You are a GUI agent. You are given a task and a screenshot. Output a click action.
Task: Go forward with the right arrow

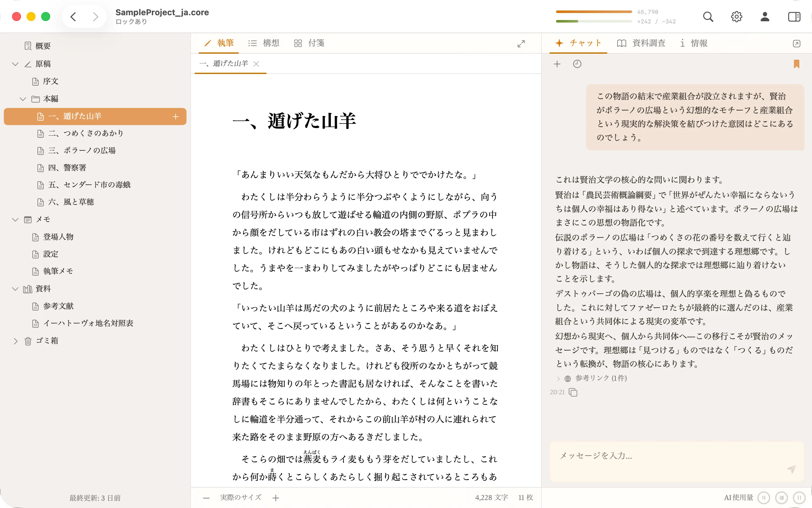[95, 17]
